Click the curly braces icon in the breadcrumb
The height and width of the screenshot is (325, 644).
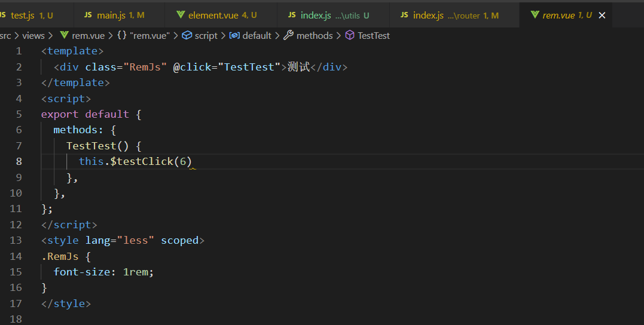point(121,36)
